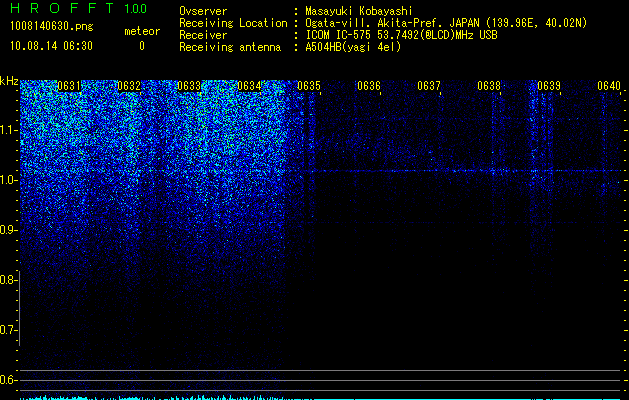Click the HROFFT 1.0.0 title text
629x400 pixels.
point(78,8)
